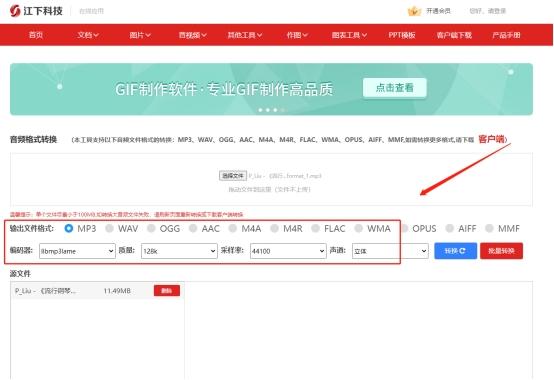Go to the 首页 home menu item
Image resolution: width=554 pixels, height=380 pixels.
pos(36,35)
